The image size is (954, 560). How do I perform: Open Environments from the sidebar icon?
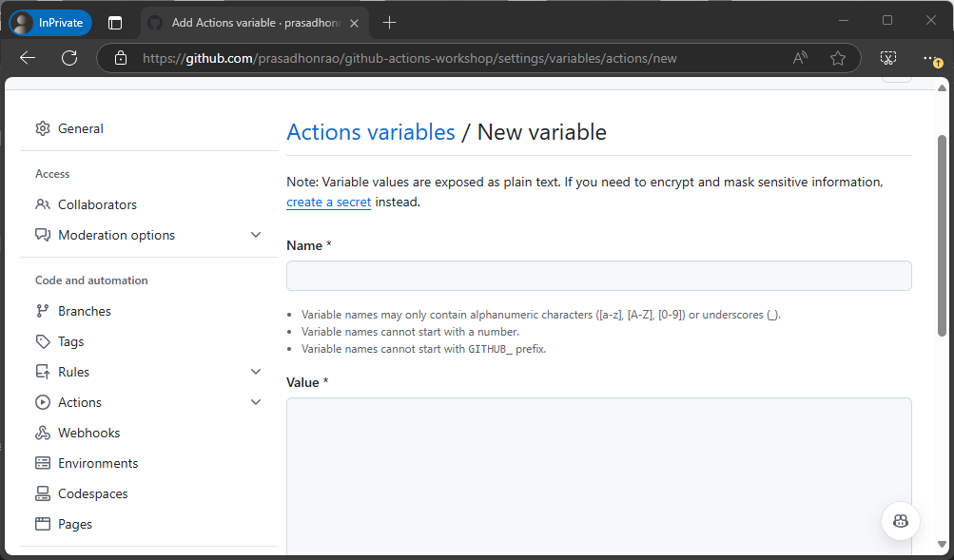[42, 462]
